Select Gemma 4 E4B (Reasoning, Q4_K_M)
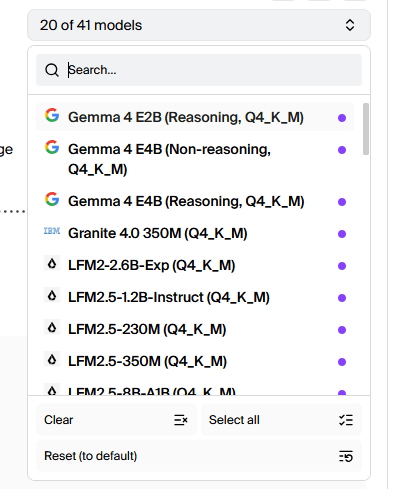This screenshot has height=489, width=393. pyautogui.click(x=195, y=201)
